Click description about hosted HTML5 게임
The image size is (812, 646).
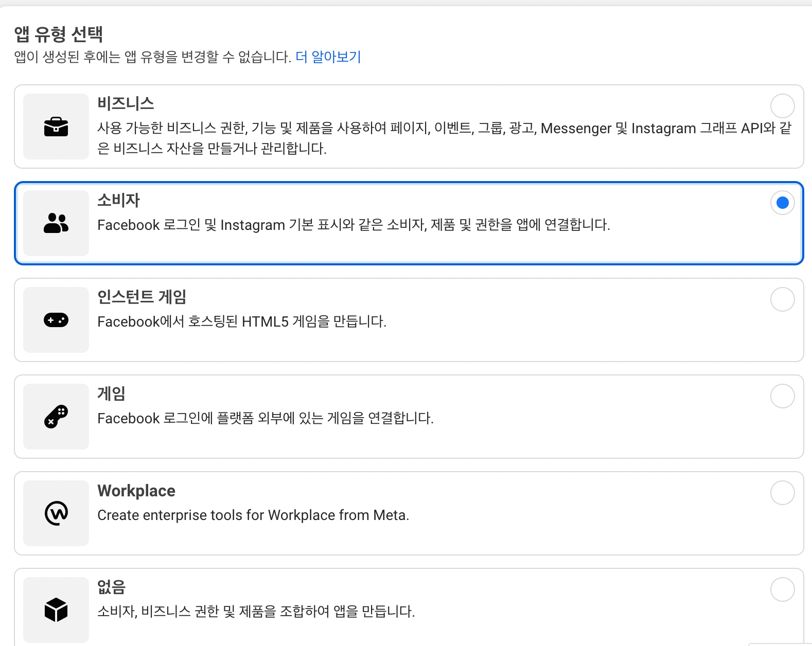242,321
